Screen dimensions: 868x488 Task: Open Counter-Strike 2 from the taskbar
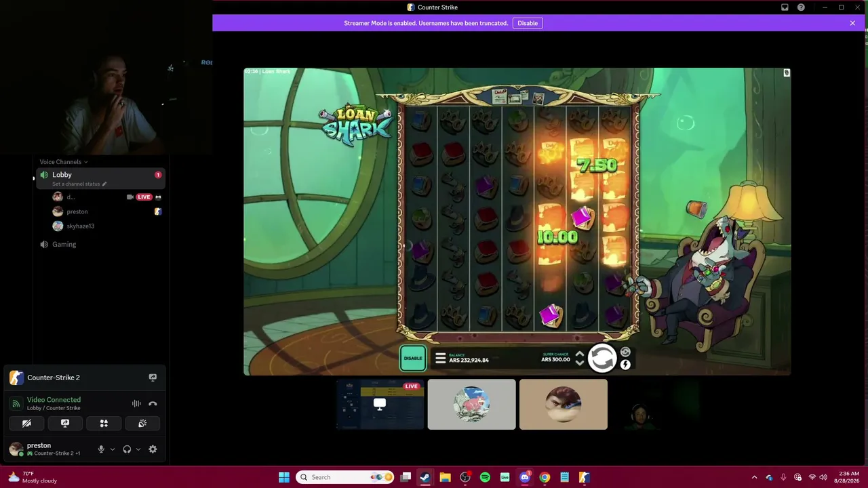584,477
